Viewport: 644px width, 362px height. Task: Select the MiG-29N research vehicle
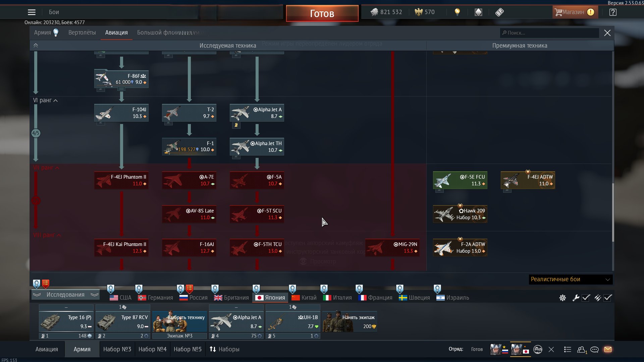tap(392, 248)
